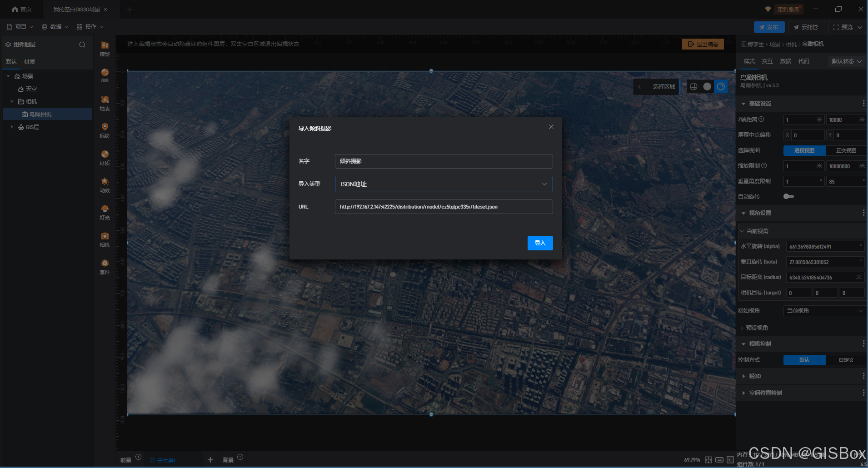Open the 模型 (model) library icon
The height and width of the screenshot is (468, 868).
pyautogui.click(x=105, y=48)
